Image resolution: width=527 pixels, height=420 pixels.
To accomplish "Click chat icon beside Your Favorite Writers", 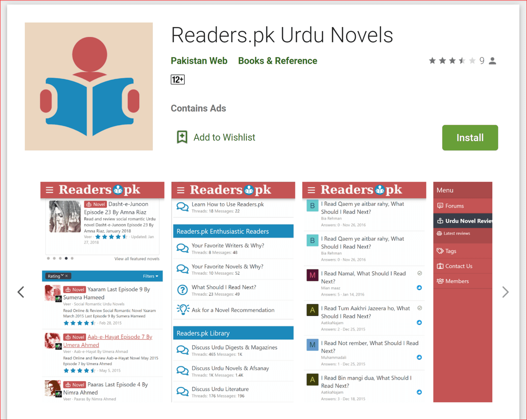I will pyautogui.click(x=182, y=248).
